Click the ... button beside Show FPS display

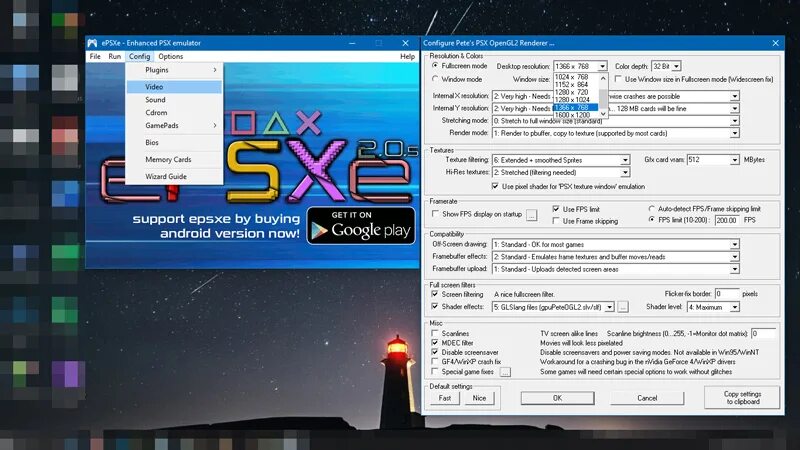[532, 215]
